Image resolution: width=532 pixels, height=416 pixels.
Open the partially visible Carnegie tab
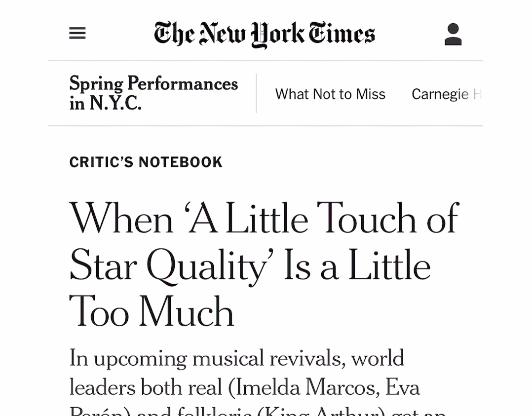pyautogui.click(x=446, y=94)
